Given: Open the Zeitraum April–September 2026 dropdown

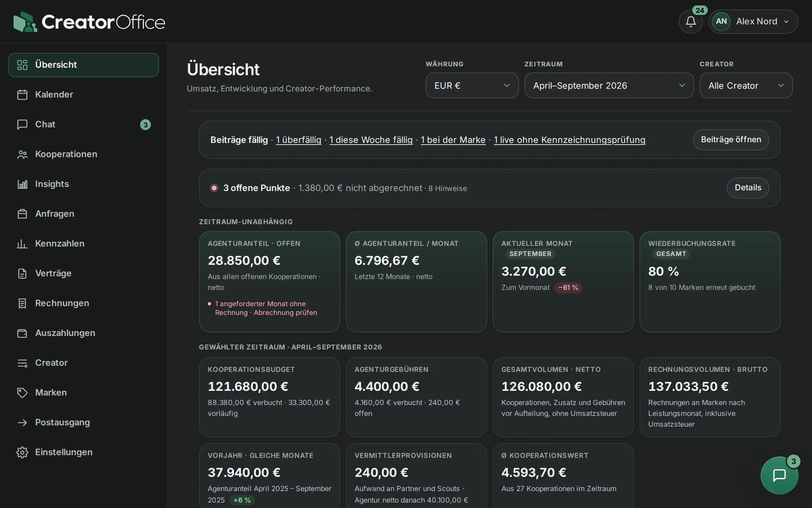Looking at the screenshot, I should pyautogui.click(x=609, y=85).
